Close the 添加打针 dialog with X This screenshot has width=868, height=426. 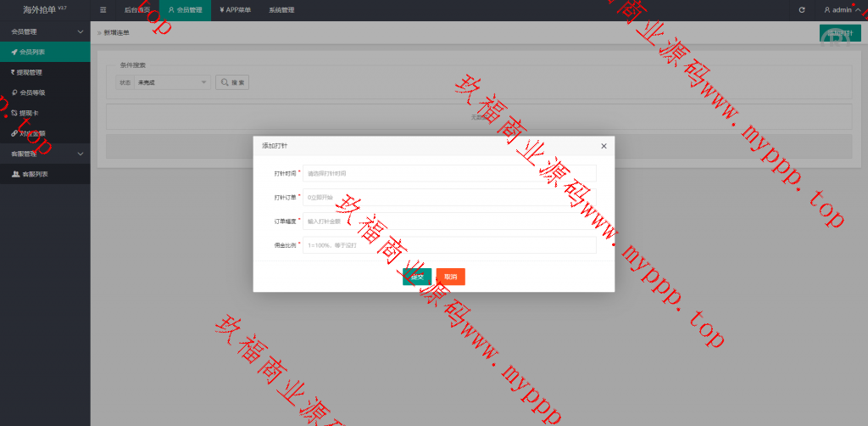604,146
